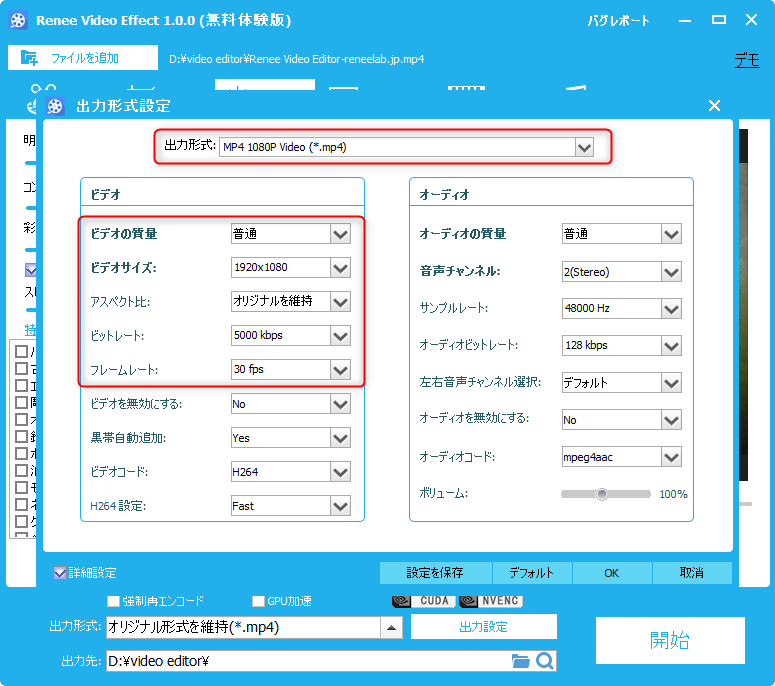The image size is (775, 686).
Task: Open サンプルレート 48000 Hz dropdown
Action: point(671,308)
